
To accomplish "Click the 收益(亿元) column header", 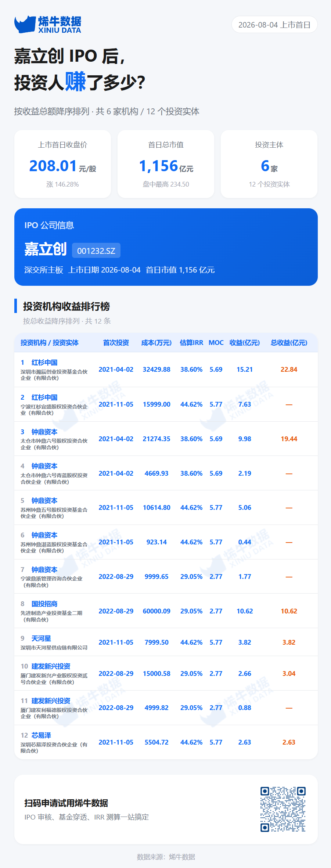I will click(245, 342).
